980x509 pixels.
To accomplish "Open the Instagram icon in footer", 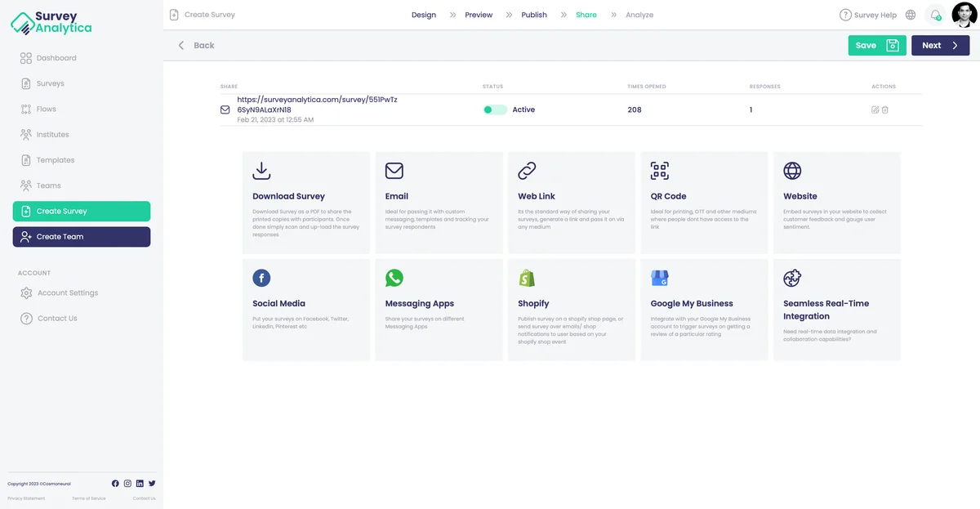I will pos(127,484).
